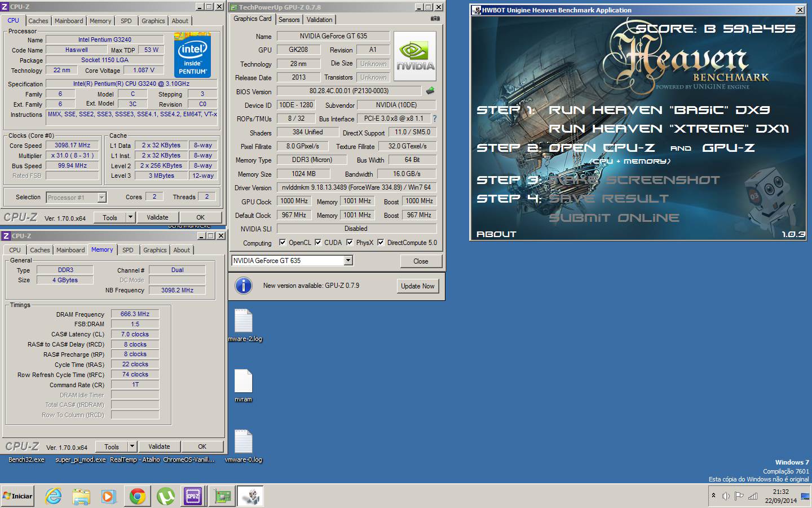Select the mware-2.log desktop file icon
Screen dimensions: 812x508
click(x=244, y=321)
